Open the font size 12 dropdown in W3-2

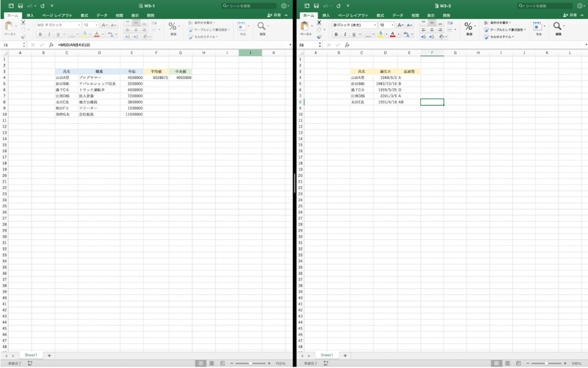(x=392, y=25)
